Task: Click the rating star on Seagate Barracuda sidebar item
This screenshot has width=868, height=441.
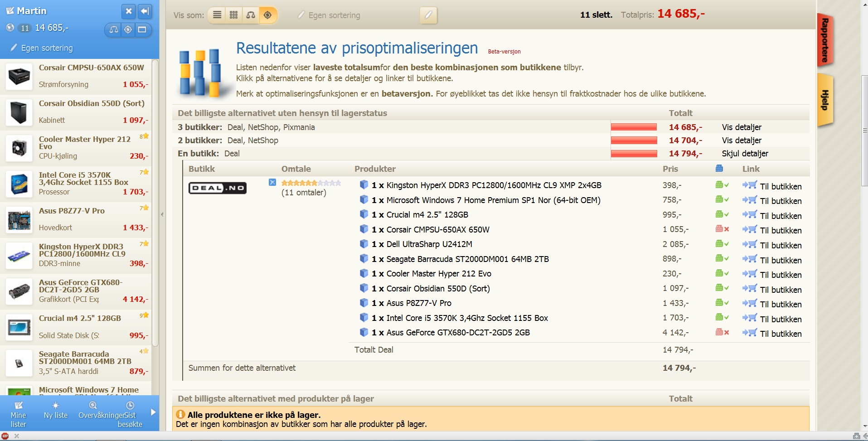Action: click(146, 351)
